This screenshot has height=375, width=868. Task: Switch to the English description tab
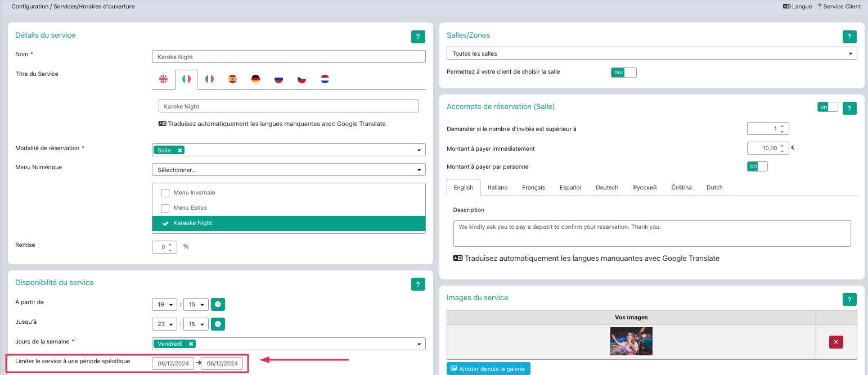[x=464, y=187]
